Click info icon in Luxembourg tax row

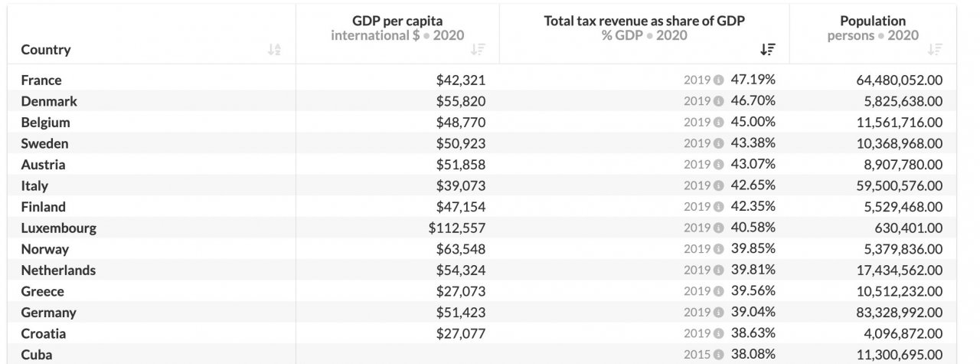(719, 228)
